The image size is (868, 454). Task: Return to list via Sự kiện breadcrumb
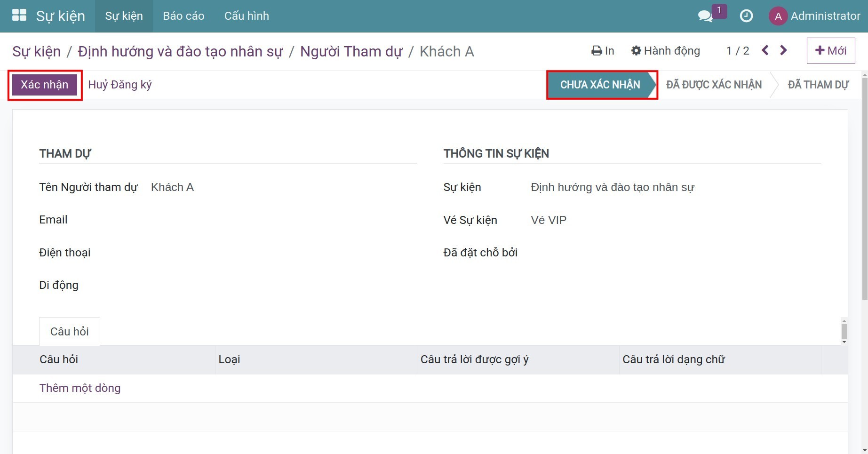36,51
